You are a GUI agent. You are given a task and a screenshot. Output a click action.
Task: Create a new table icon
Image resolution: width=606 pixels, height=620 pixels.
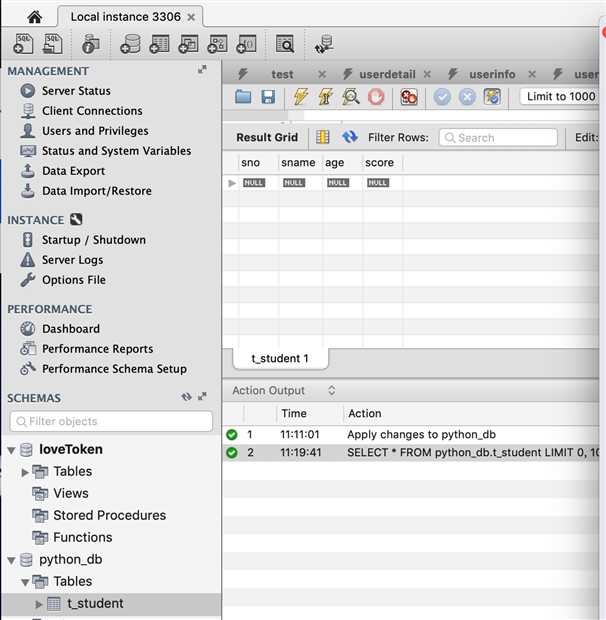pyautogui.click(x=159, y=43)
